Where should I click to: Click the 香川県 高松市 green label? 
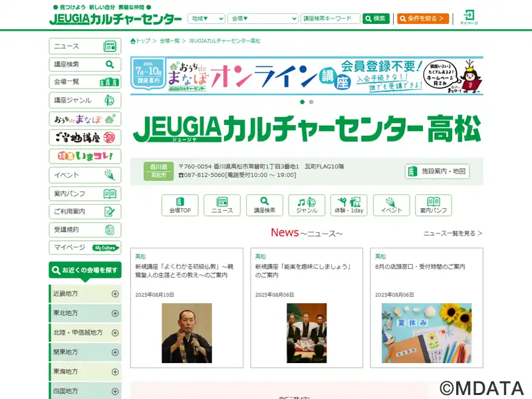click(158, 171)
